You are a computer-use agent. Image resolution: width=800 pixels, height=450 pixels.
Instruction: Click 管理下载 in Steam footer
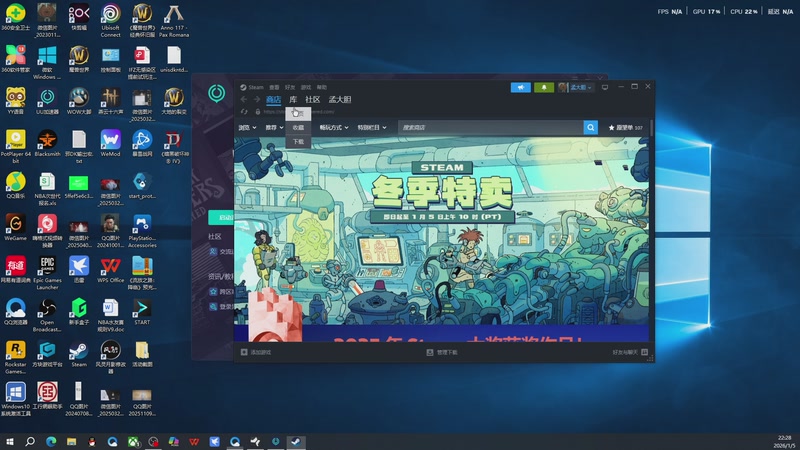(x=442, y=352)
